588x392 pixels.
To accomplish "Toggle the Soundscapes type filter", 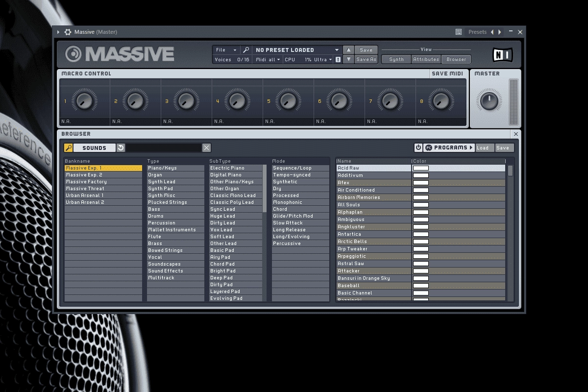I will tap(175, 264).
